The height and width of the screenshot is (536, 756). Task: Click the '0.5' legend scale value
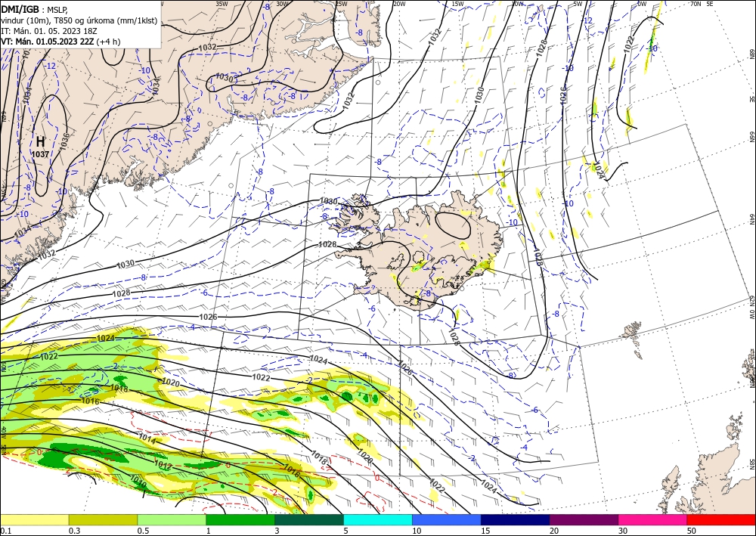coord(143,531)
